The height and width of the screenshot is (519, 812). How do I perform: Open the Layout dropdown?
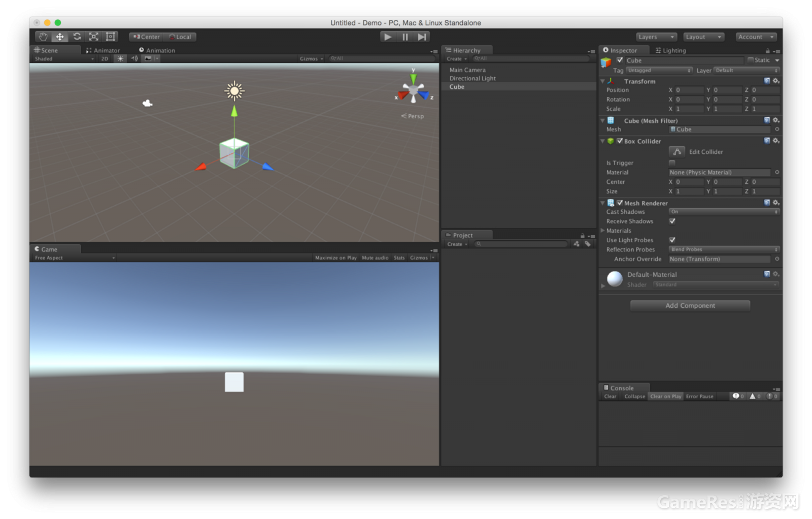pos(704,37)
